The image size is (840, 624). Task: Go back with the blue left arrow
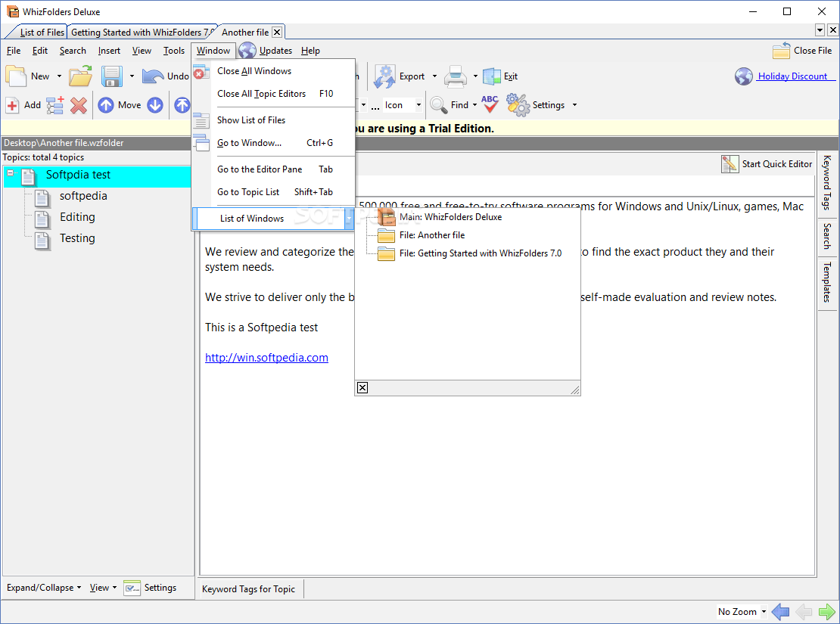click(x=780, y=611)
